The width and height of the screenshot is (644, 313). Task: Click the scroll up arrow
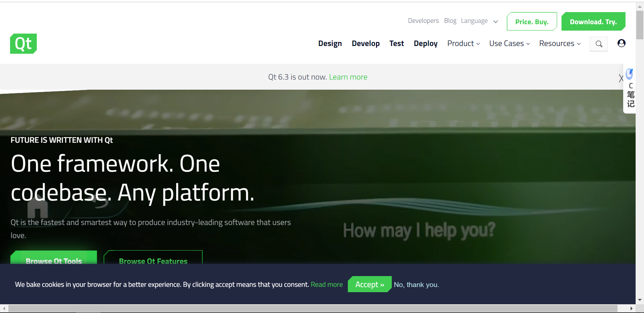click(640, 6)
